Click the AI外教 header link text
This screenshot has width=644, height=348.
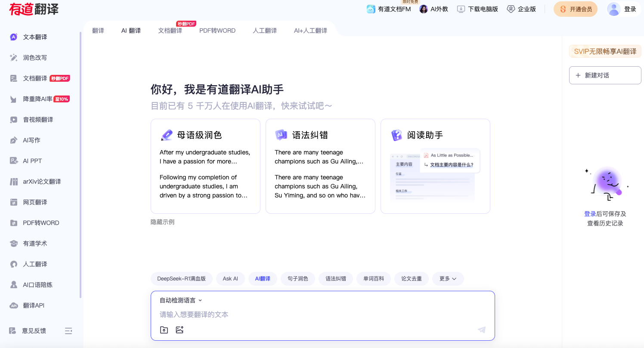440,9
